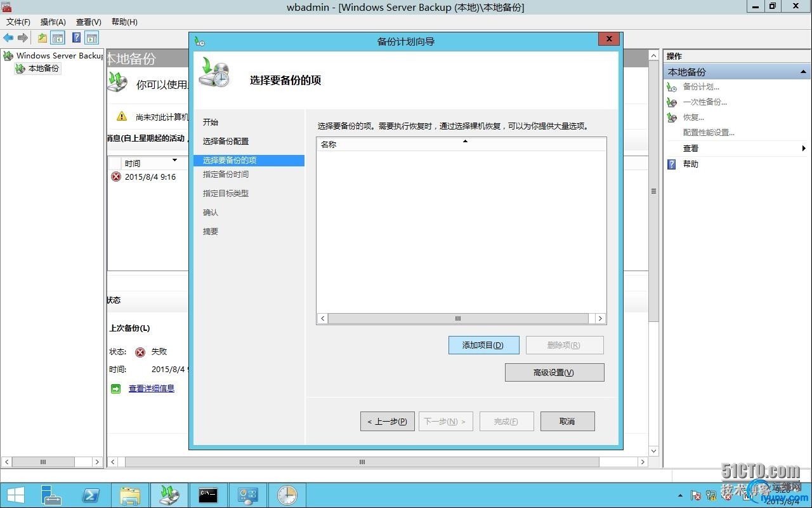Click the 选择备份配置 wizard step
812x508 pixels.
tap(226, 142)
